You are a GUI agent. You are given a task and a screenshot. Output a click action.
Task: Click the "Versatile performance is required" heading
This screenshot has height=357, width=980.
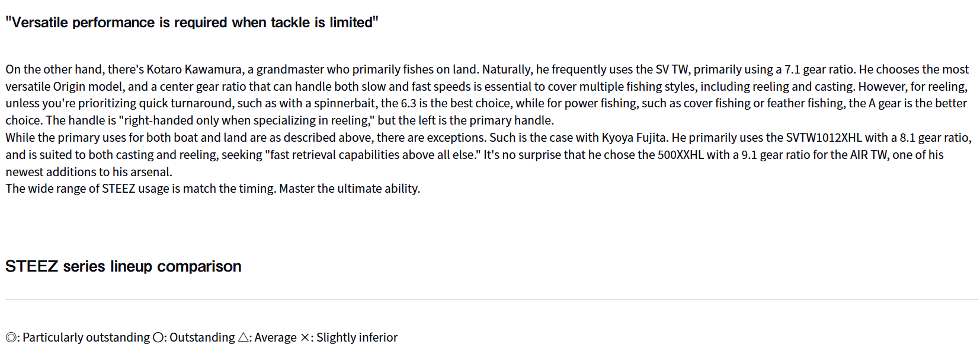pyautogui.click(x=191, y=23)
